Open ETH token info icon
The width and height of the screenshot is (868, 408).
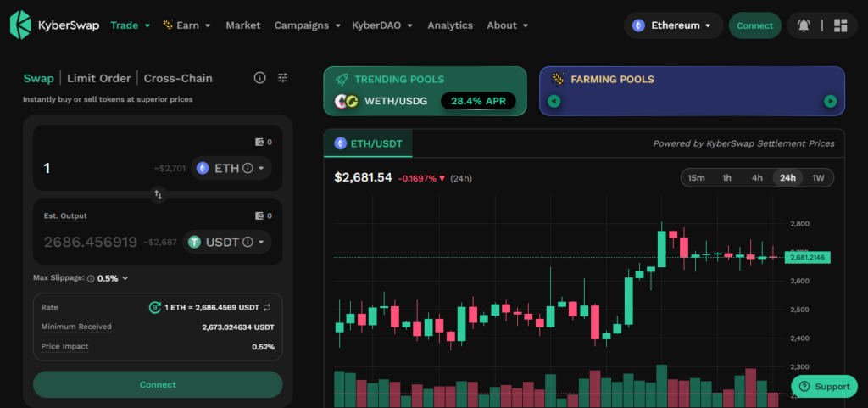pos(248,168)
